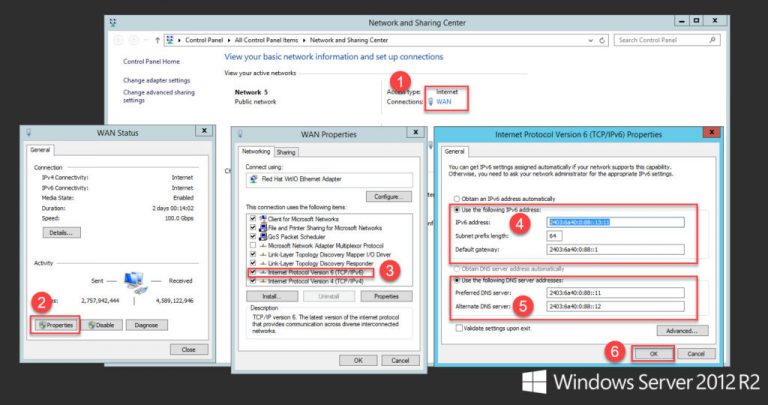Click the refresh icon beside address bar
This screenshot has height=405, width=768.
click(603, 40)
